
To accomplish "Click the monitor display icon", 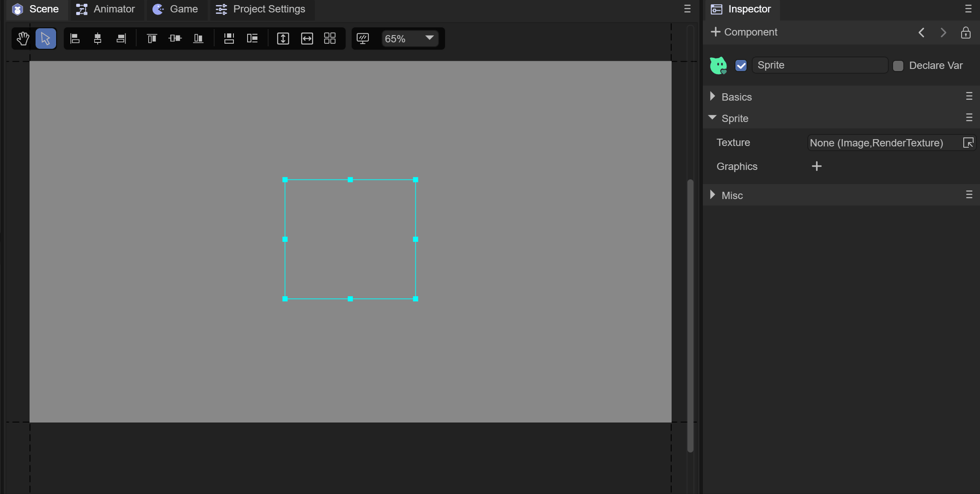I will [x=363, y=39].
